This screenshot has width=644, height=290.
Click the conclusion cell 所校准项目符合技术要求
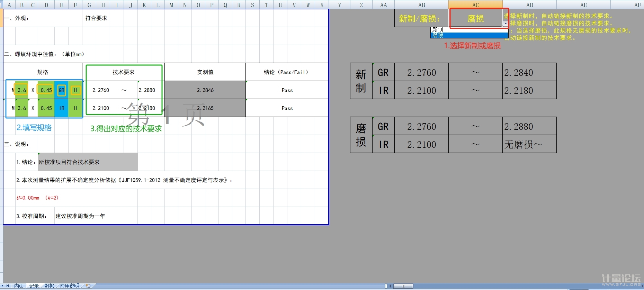pos(88,162)
